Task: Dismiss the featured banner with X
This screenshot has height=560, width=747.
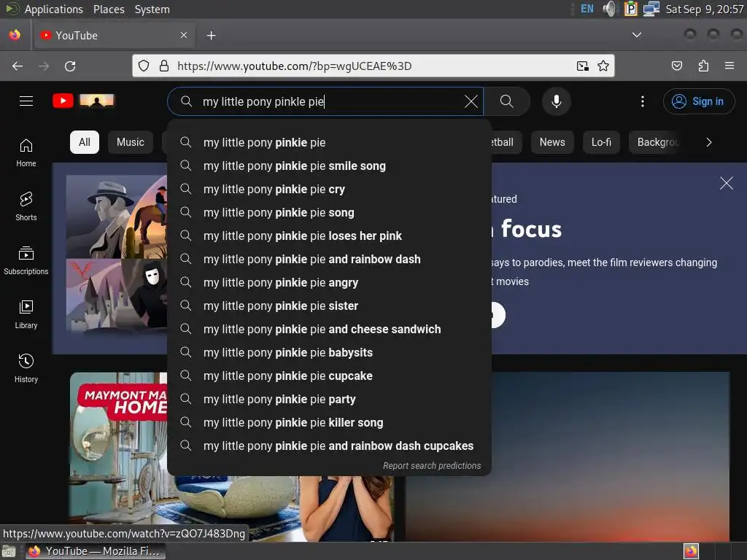Action: pyautogui.click(x=726, y=183)
